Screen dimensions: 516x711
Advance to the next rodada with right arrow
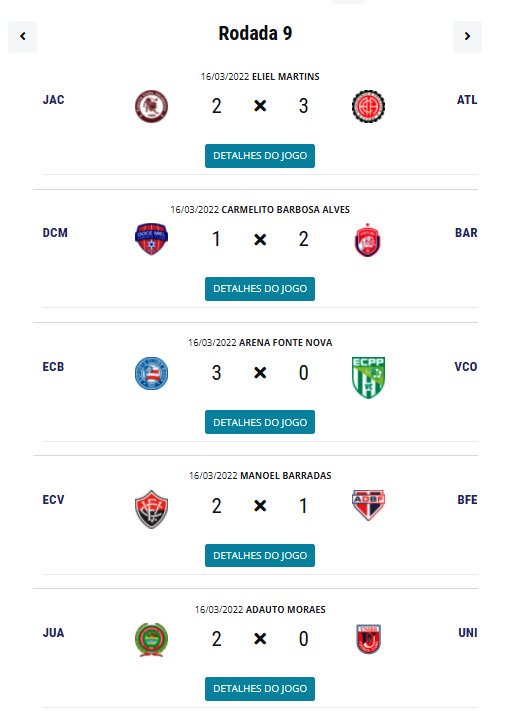[x=467, y=36]
